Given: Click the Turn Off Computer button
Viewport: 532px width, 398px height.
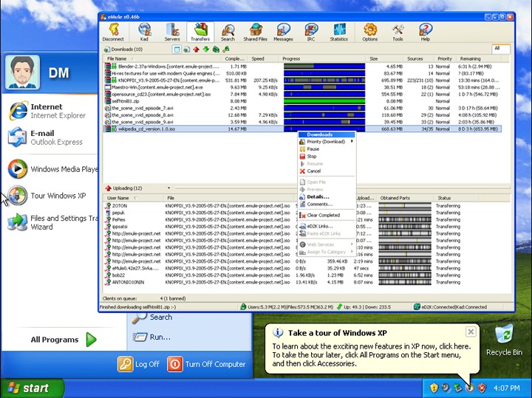Looking at the screenshot, I should tap(207, 364).
